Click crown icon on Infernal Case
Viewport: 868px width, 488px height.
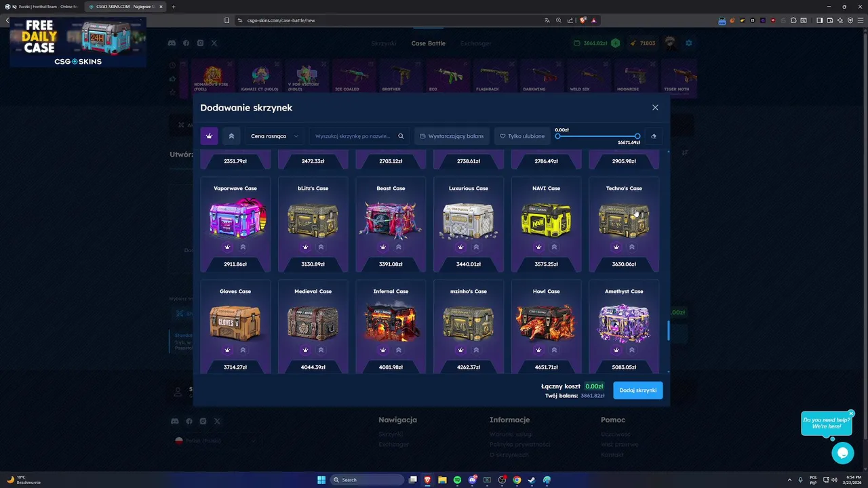point(382,350)
